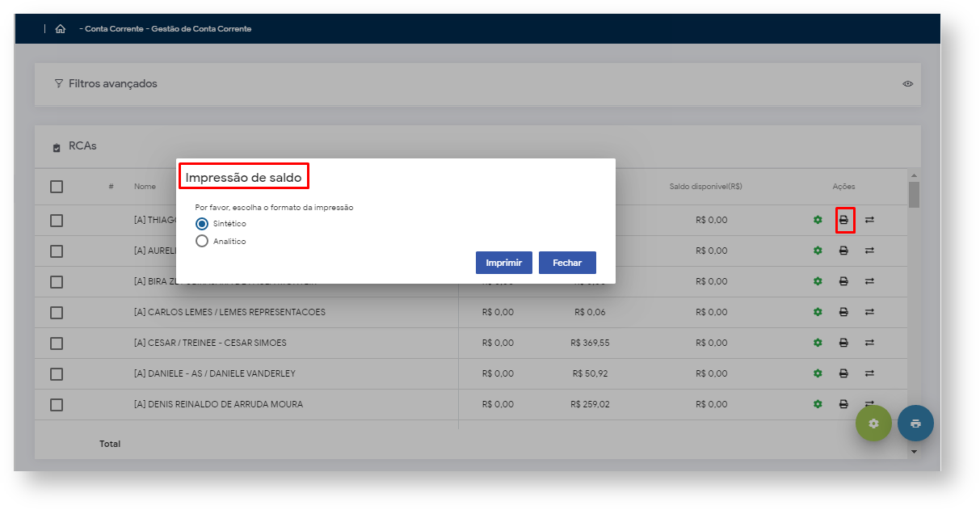Check the box for CARLOS LEMES row
This screenshot has height=510, width=980.
click(57, 312)
